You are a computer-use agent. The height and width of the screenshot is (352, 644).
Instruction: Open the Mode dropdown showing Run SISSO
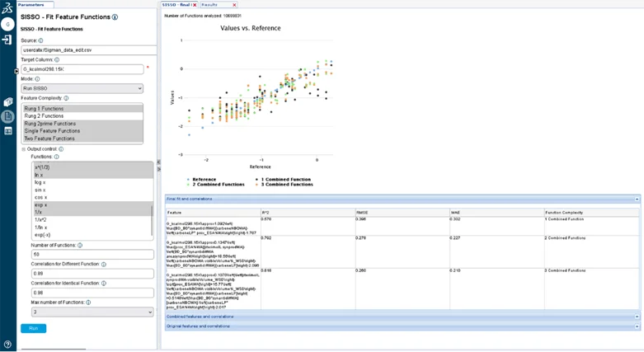(x=82, y=88)
